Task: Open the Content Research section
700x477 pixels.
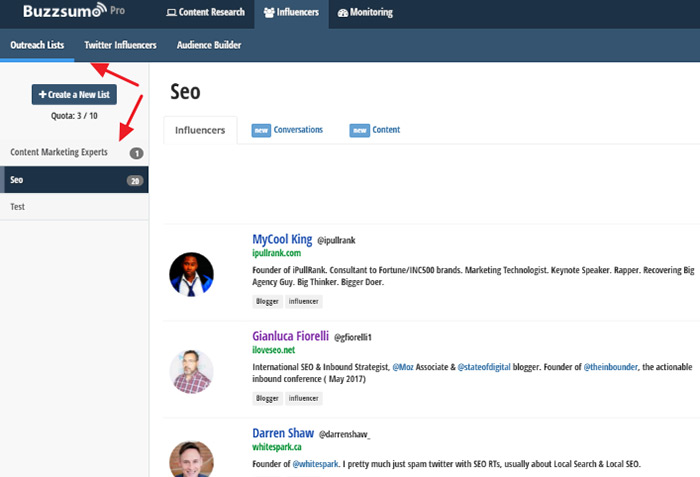Action: click(205, 13)
